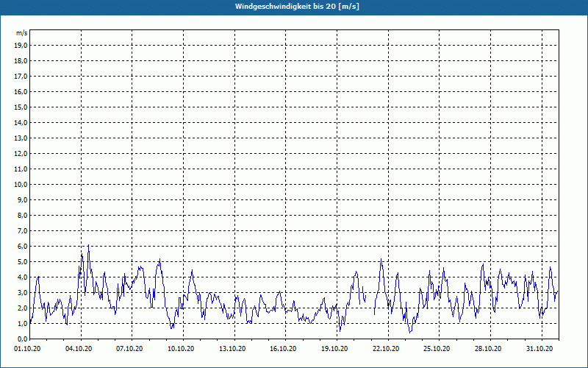Image resolution: width=588 pixels, height=368 pixels.
Task: Click the 14,0 y-axis label
Action: 21,122
